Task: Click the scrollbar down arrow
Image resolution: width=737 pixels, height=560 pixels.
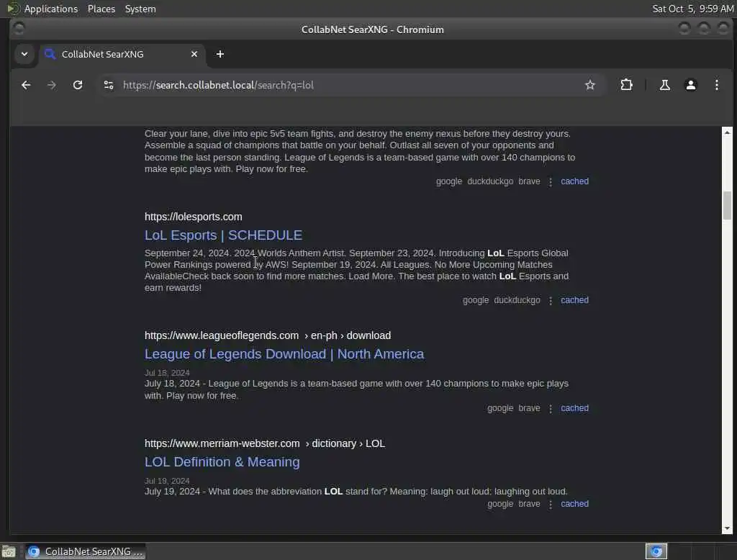Action: (x=727, y=528)
